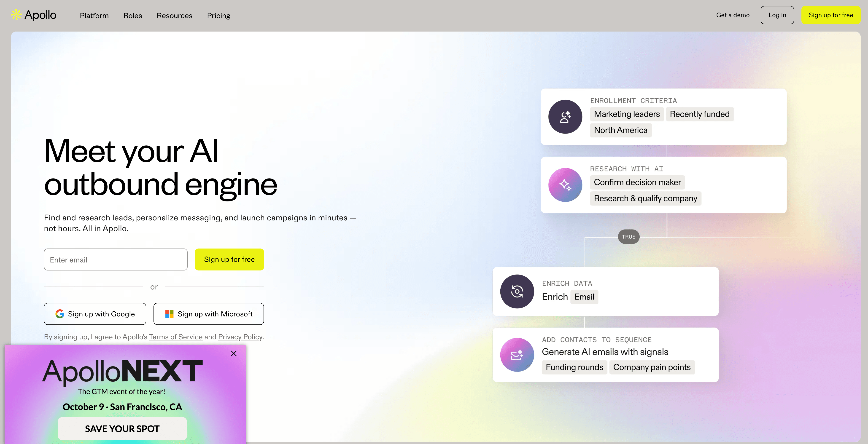Click the Enrich Data refresh icon
The height and width of the screenshot is (444, 868).
coord(517,292)
